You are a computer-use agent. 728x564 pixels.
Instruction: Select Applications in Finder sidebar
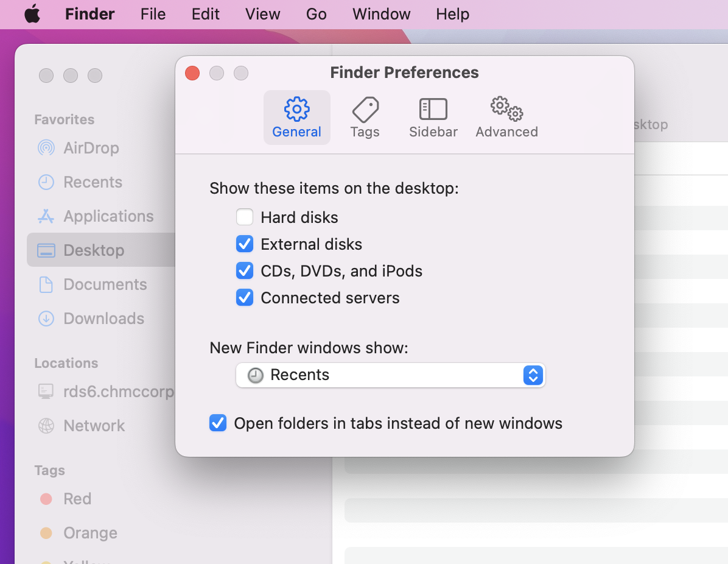(x=108, y=216)
